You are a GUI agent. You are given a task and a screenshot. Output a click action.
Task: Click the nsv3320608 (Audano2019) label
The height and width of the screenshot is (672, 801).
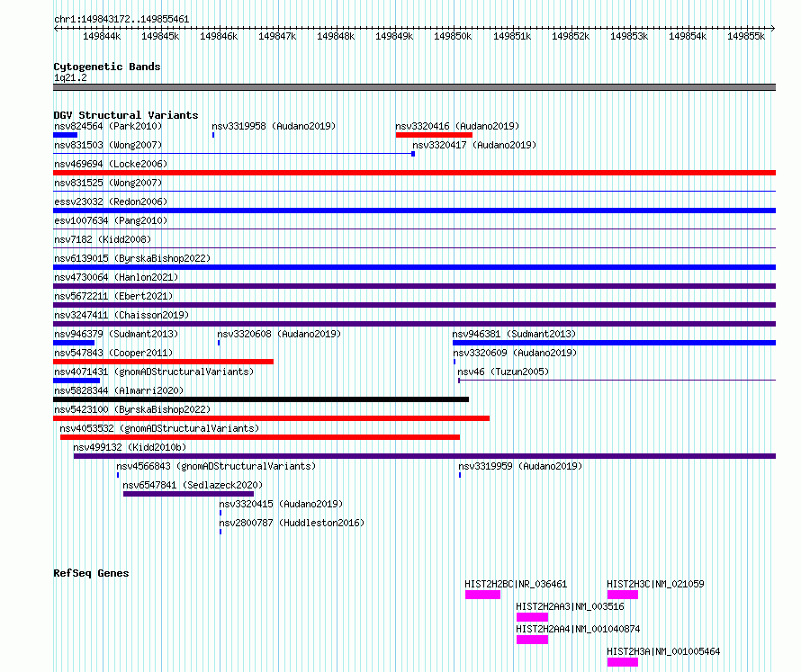279,334
